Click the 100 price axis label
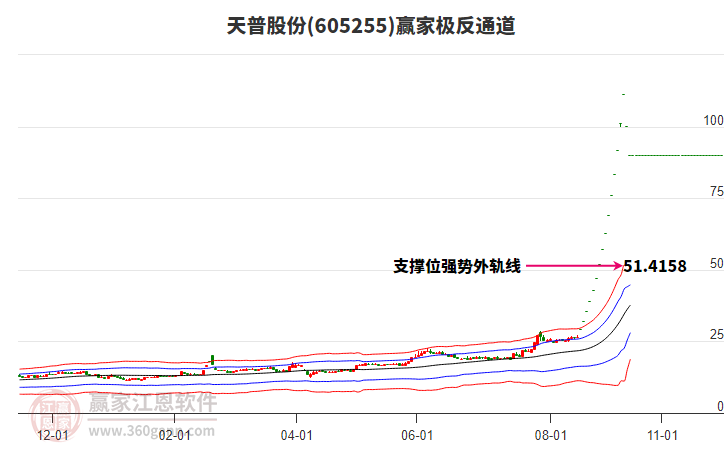The image size is (726, 450). click(x=713, y=120)
